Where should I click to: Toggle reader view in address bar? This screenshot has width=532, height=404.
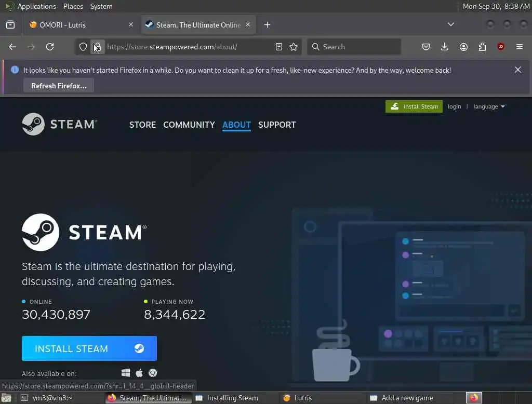(279, 47)
